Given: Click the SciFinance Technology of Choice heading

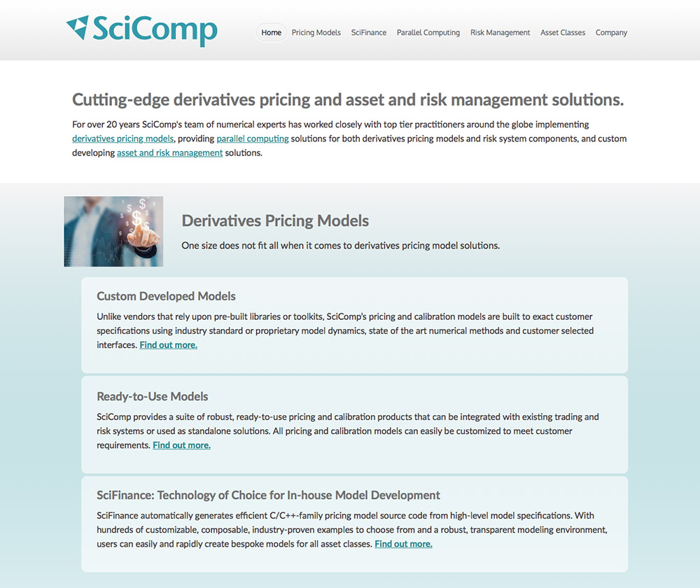Looking at the screenshot, I should (x=268, y=496).
